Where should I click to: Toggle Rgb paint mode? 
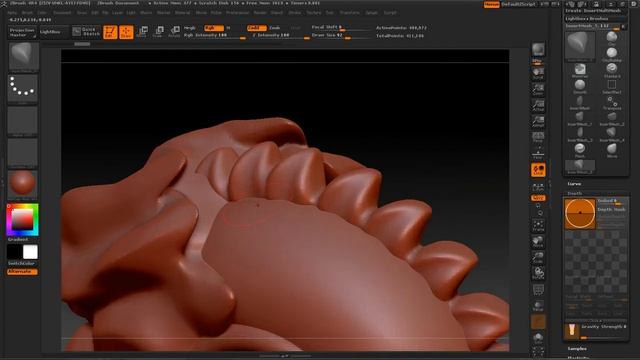213,28
